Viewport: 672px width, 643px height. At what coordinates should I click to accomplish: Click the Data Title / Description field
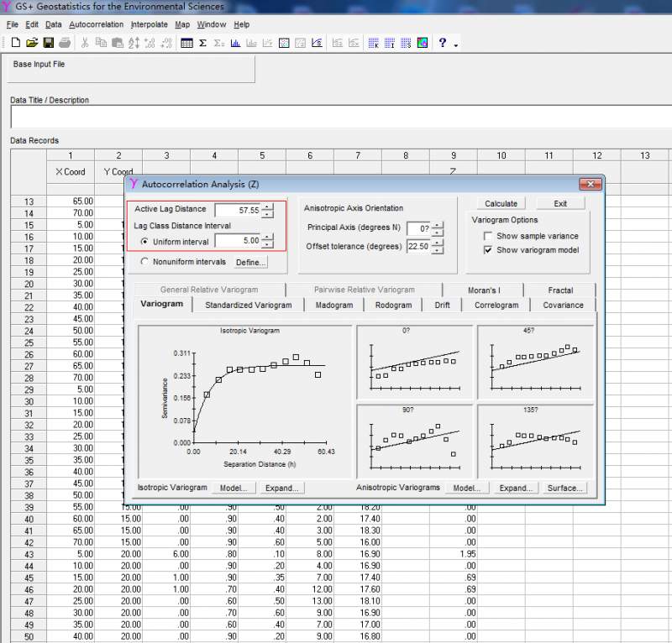click(x=336, y=117)
